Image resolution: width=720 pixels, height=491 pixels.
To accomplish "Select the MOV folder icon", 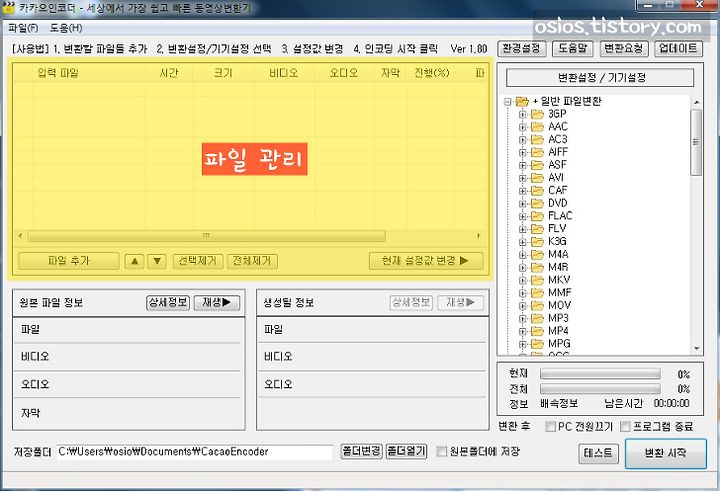I will click(x=537, y=305).
